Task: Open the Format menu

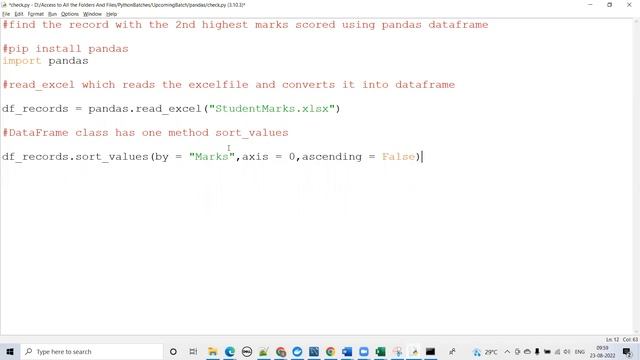Action: click(x=36, y=14)
